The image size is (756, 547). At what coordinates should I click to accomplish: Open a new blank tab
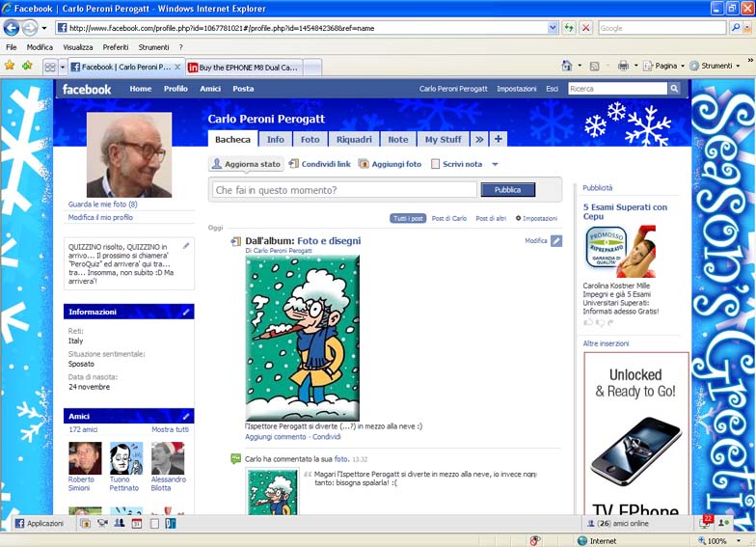(312, 68)
